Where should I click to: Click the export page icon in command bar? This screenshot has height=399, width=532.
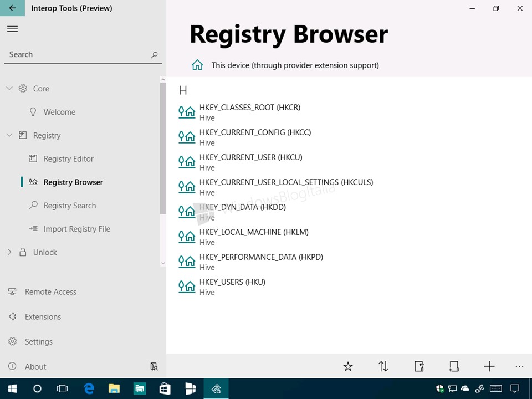[419, 366]
